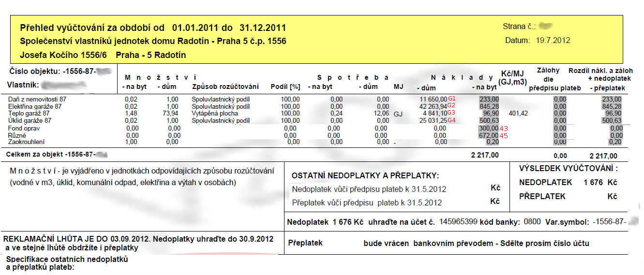Click the account number 145965399

(458, 222)
